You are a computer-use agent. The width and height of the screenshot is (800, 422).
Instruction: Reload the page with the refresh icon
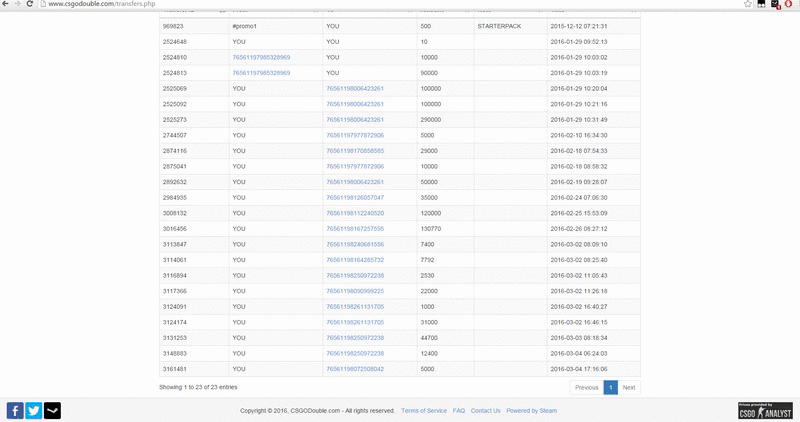pyautogui.click(x=30, y=4)
